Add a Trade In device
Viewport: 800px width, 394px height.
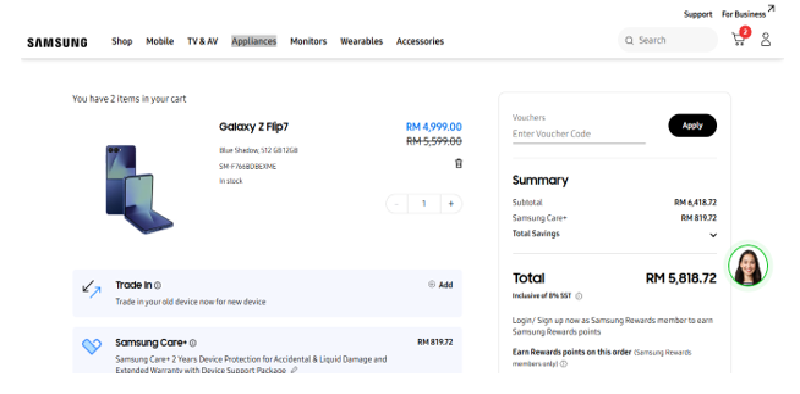(440, 285)
